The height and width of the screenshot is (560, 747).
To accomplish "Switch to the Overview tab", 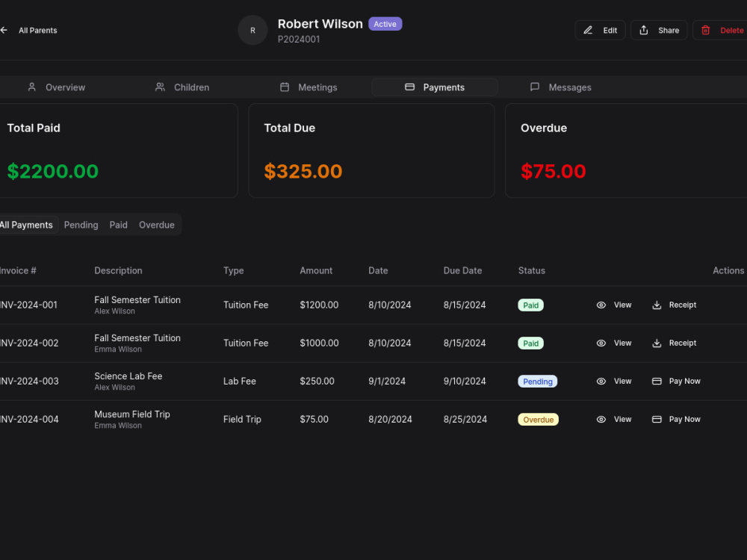I will click(65, 87).
